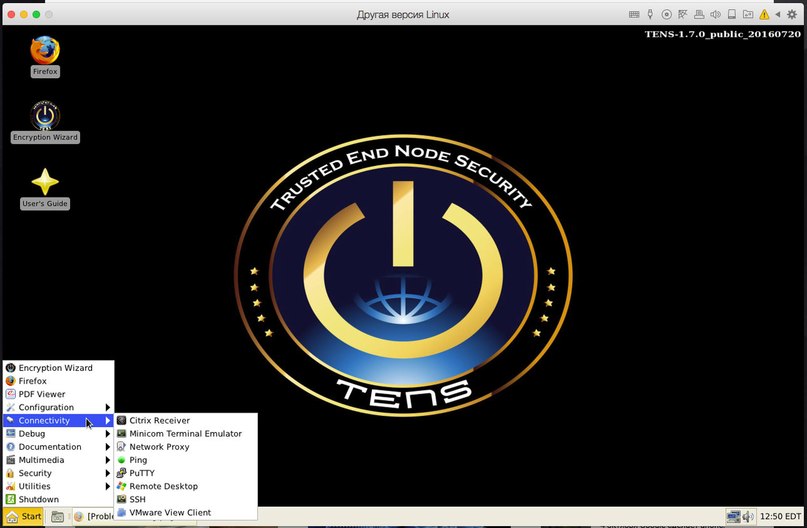Click the keyboard icon in VM title bar
This screenshot has width=807, height=528.
[x=634, y=14]
